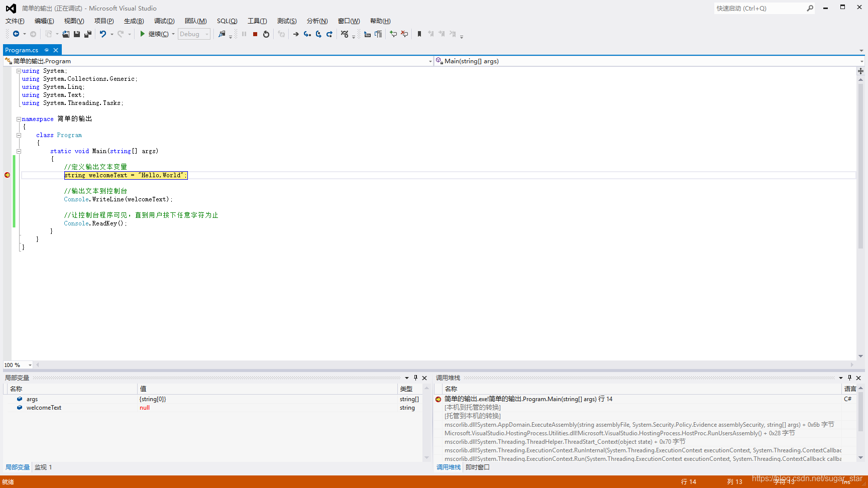This screenshot has height=488, width=868.
Task: Open the 继续 button dropdown arrow
Action: pos(173,34)
